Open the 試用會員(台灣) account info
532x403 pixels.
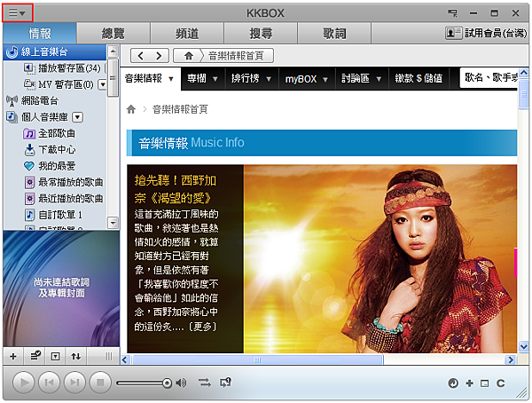point(486,33)
